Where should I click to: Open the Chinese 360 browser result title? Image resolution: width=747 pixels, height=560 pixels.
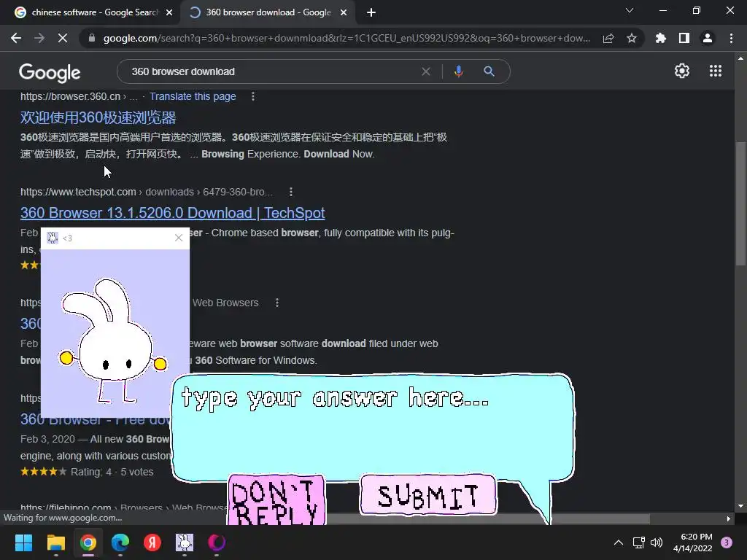(98, 117)
